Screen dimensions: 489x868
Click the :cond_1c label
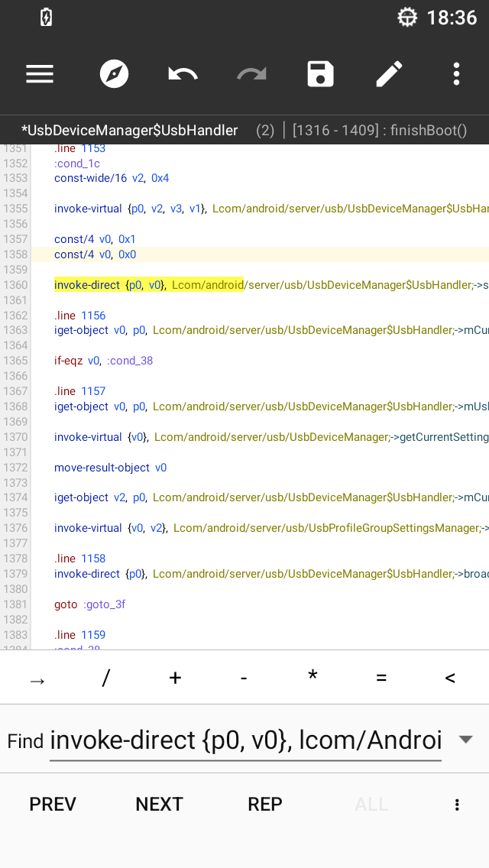[x=76, y=164]
